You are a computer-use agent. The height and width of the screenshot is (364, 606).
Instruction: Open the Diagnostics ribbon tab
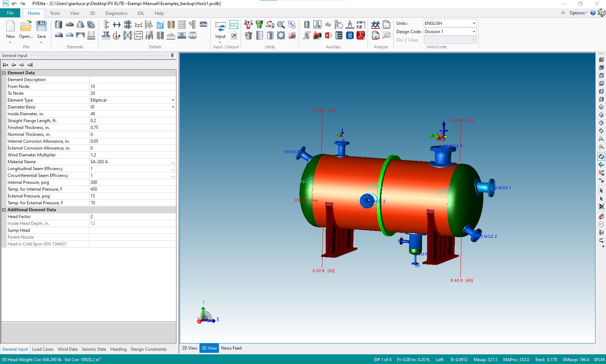pos(116,13)
